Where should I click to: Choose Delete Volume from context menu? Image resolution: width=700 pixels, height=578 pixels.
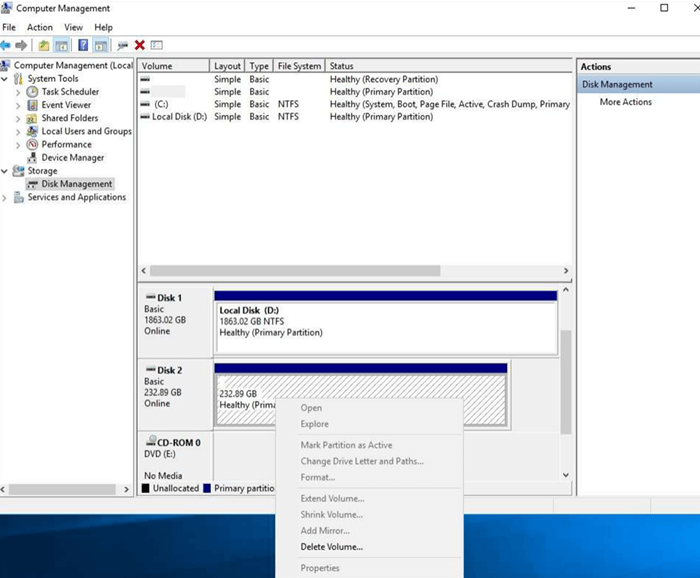[332, 547]
